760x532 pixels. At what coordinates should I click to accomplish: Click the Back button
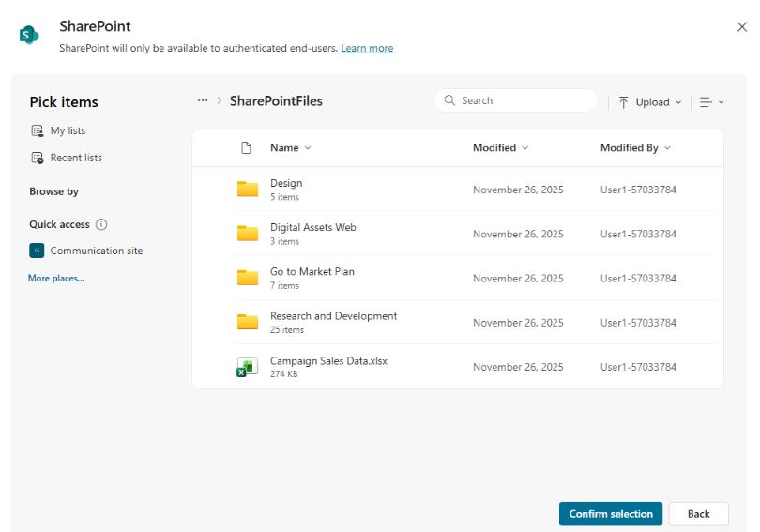point(698,514)
